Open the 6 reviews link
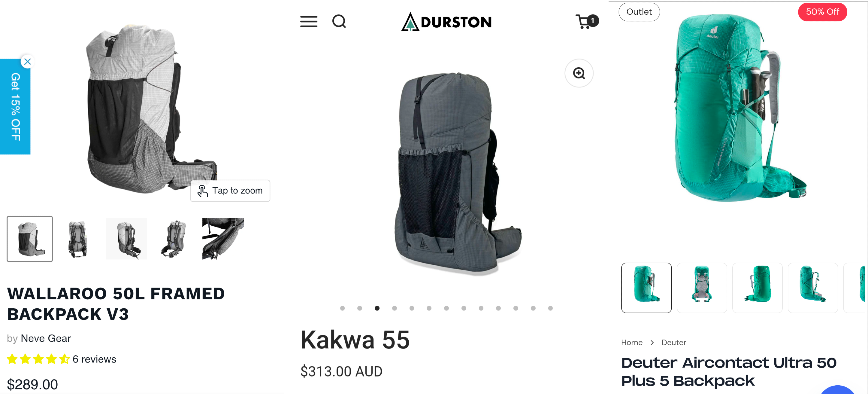This screenshot has height=394, width=868. (x=94, y=359)
